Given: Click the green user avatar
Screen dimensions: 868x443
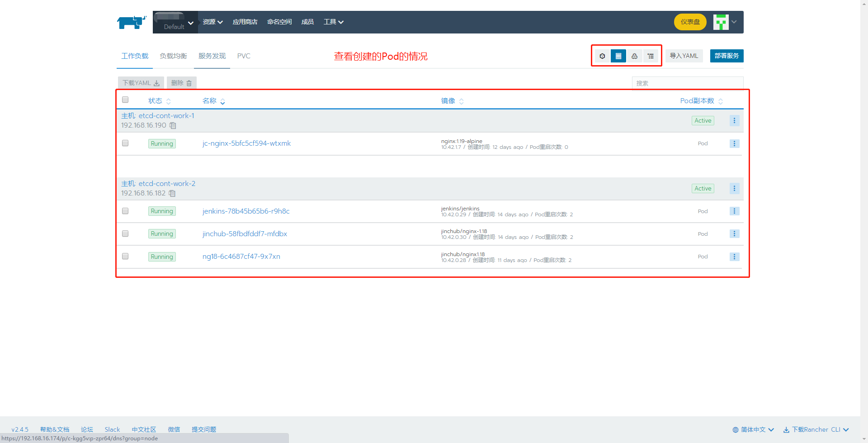Looking at the screenshot, I should tap(721, 22).
